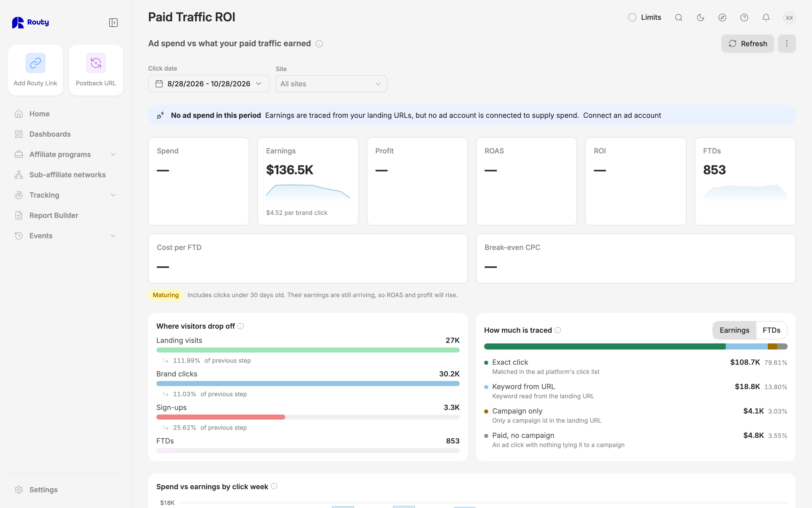The width and height of the screenshot is (812, 508).
Task: Click the Maturing badge
Action: pos(165,295)
